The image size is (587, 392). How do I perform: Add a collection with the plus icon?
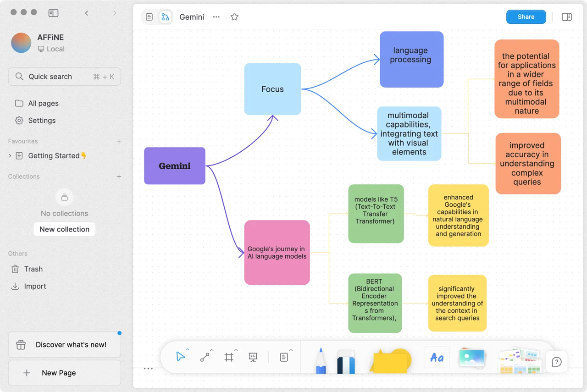[119, 177]
